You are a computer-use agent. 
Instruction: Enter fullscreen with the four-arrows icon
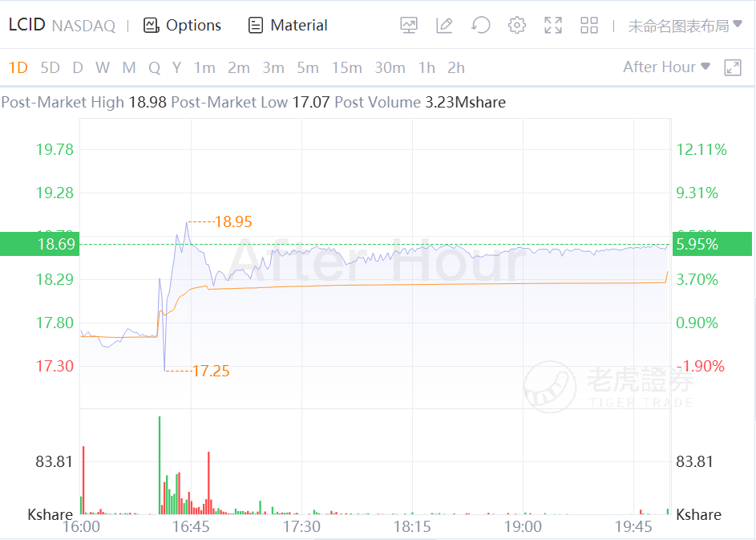click(553, 26)
